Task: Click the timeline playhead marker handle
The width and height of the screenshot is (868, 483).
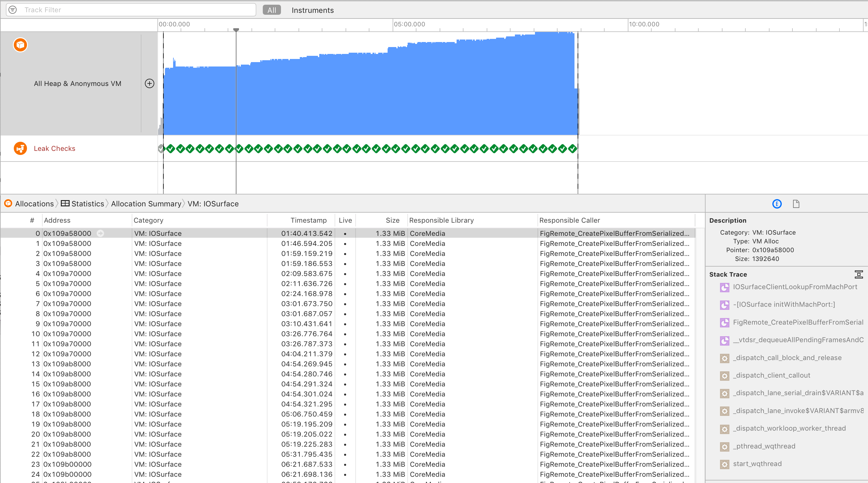Action: (236, 30)
